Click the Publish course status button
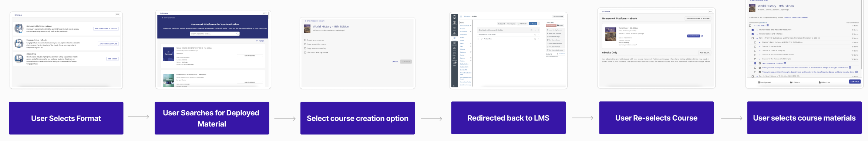 (x=560, y=25)
